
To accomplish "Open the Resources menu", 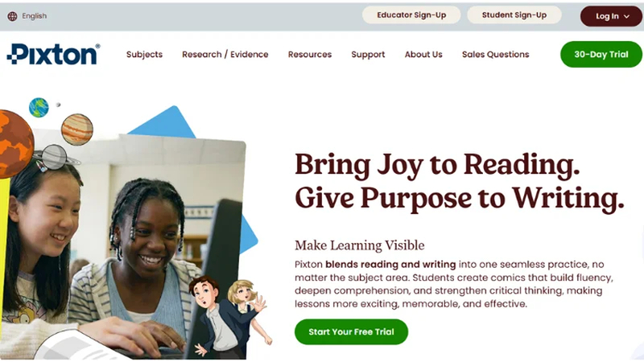I will (x=310, y=54).
